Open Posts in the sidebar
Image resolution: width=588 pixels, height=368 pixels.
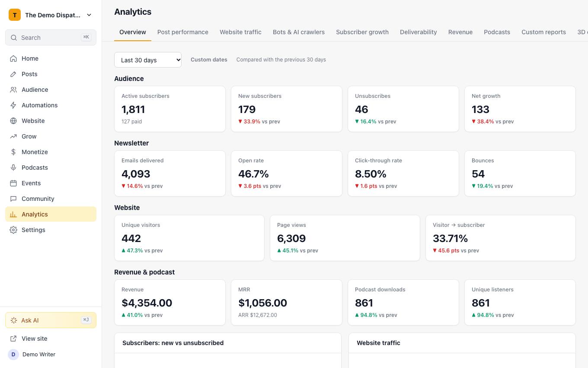51,74
